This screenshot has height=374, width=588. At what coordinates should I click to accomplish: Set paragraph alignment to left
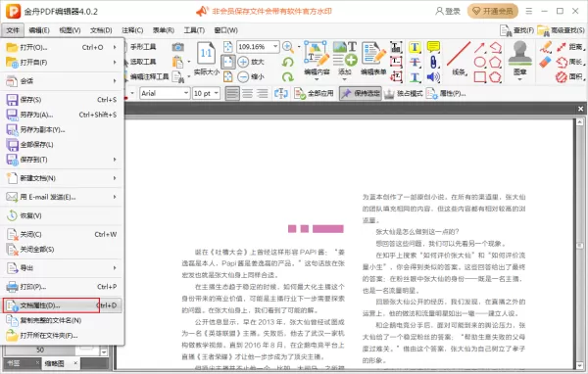[232, 93]
